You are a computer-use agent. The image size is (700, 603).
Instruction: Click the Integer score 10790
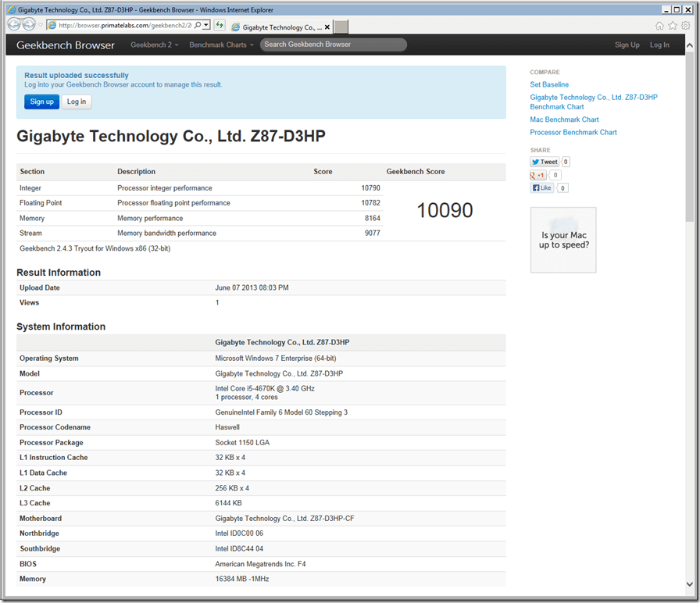tap(370, 188)
